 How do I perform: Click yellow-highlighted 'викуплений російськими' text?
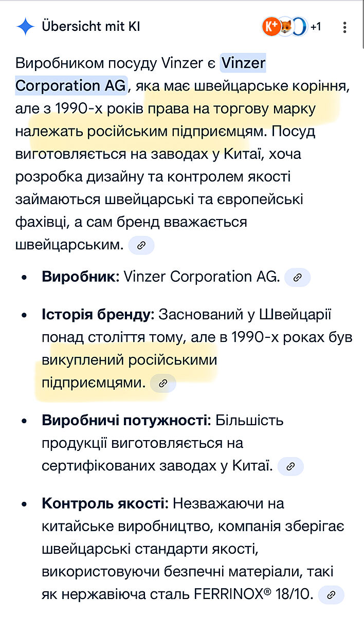[130, 360]
